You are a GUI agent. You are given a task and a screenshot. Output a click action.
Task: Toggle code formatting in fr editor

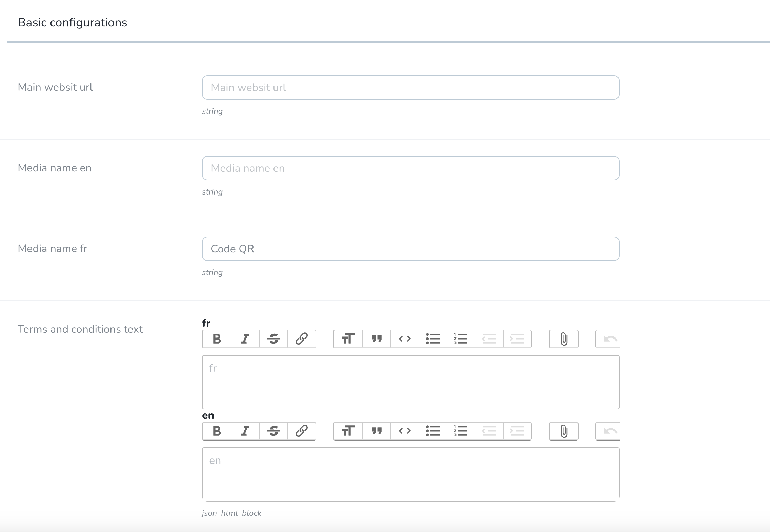pos(405,339)
